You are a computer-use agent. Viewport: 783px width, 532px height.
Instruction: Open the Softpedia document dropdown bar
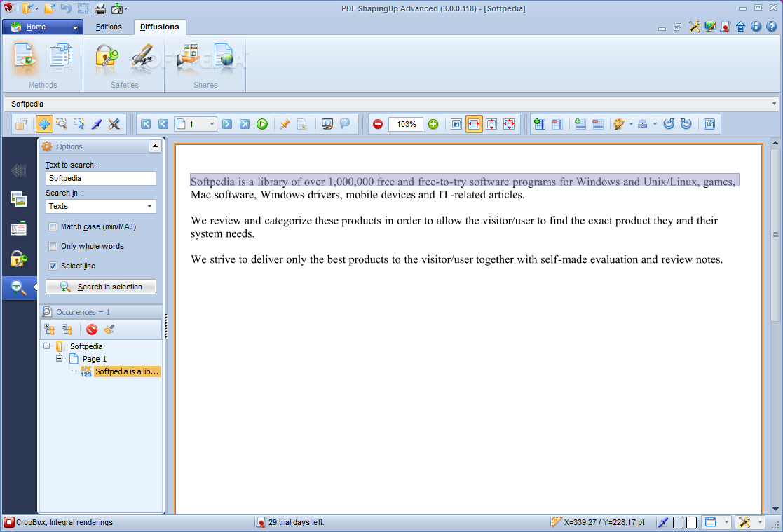(774, 104)
